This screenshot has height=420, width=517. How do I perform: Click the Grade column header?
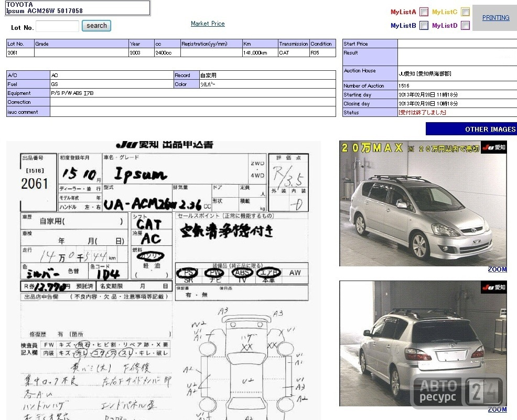[x=81, y=44]
